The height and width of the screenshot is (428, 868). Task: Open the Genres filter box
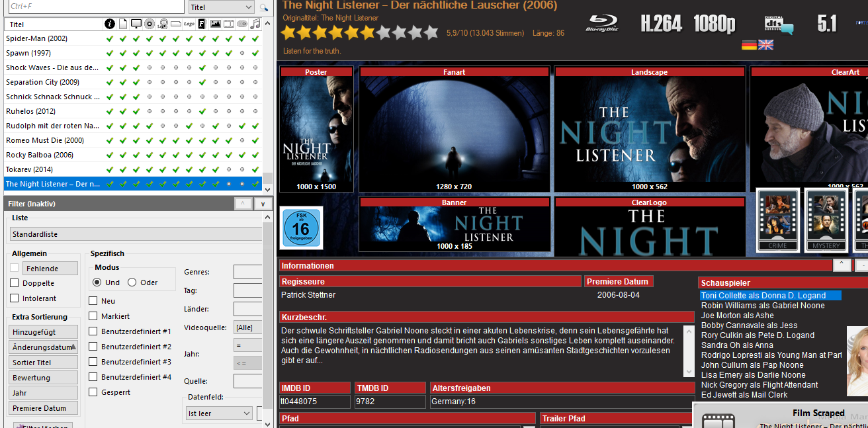(x=248, y=273)
